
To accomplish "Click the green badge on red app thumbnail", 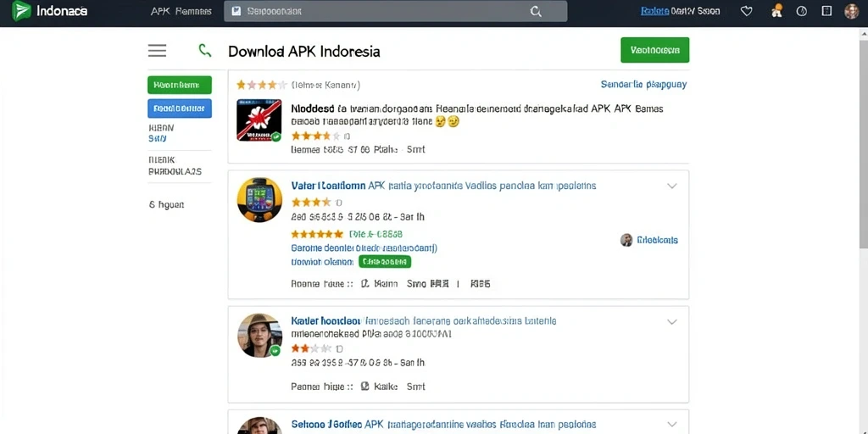I will (275, 136).
